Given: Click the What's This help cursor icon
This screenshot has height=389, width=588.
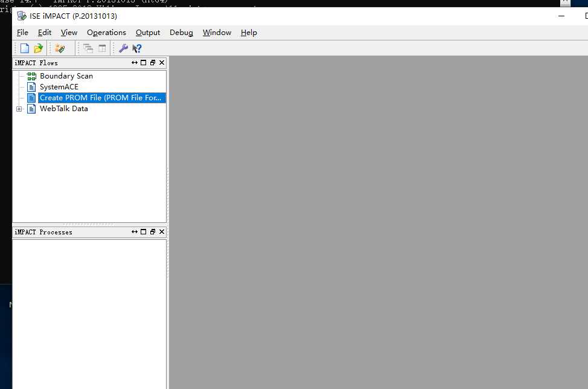Looking at the screenshot, I should pyautogui.click(x=137, y=48).
